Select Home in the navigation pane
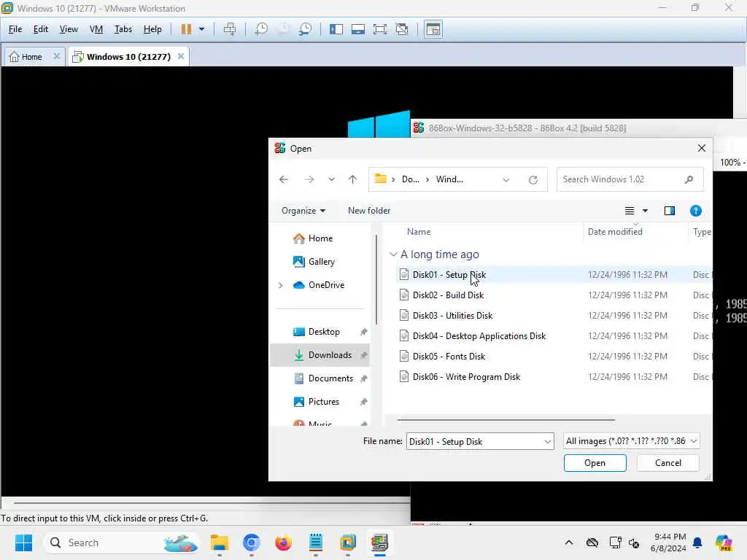This screenshot has width=747, height=560. [x=320, y=238]
